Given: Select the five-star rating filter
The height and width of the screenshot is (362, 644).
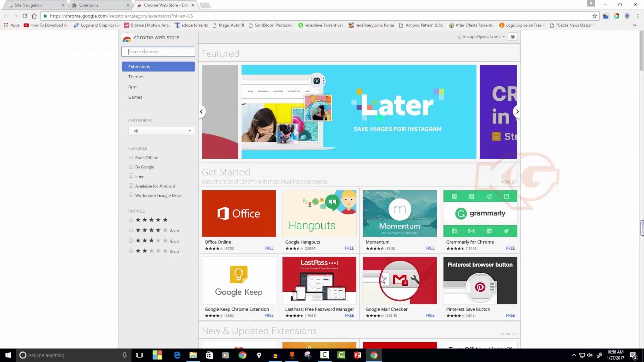Looking at the screenshot, I should click(131, 220).
